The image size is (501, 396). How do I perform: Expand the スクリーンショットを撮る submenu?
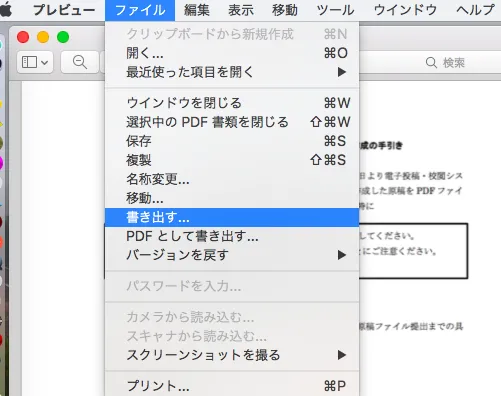coord(232,355)
